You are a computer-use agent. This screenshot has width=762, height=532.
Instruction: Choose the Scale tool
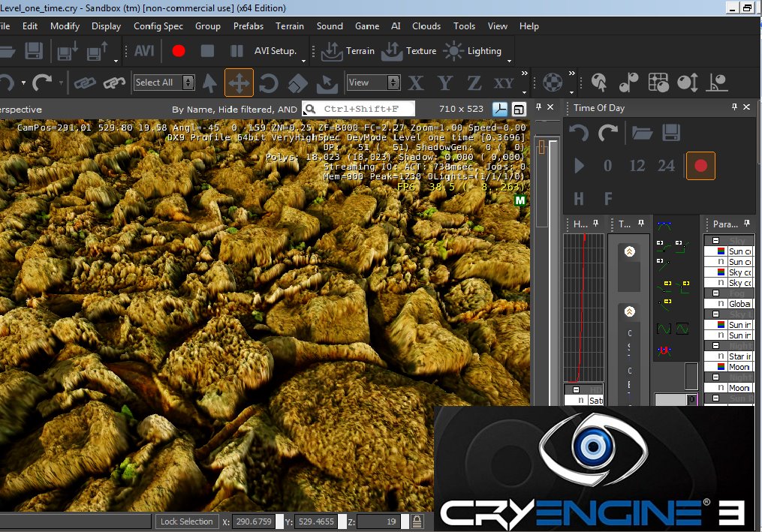297,83
